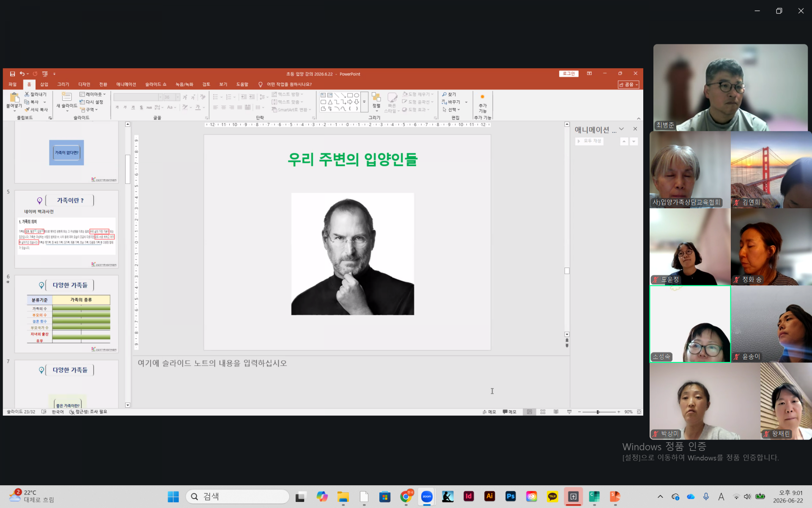Viewport: 812px width, 508px height.
Task: Click the accessibility check status item
Action: coord(88,412)
